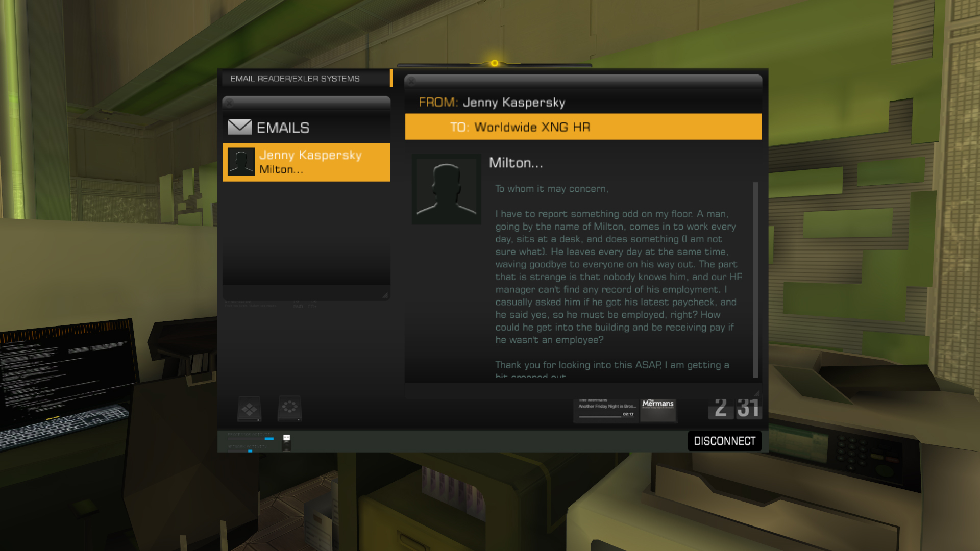Select Jenny Kaspersky email entry
Screen dimensions: 980x551
(x=307, y=161)
